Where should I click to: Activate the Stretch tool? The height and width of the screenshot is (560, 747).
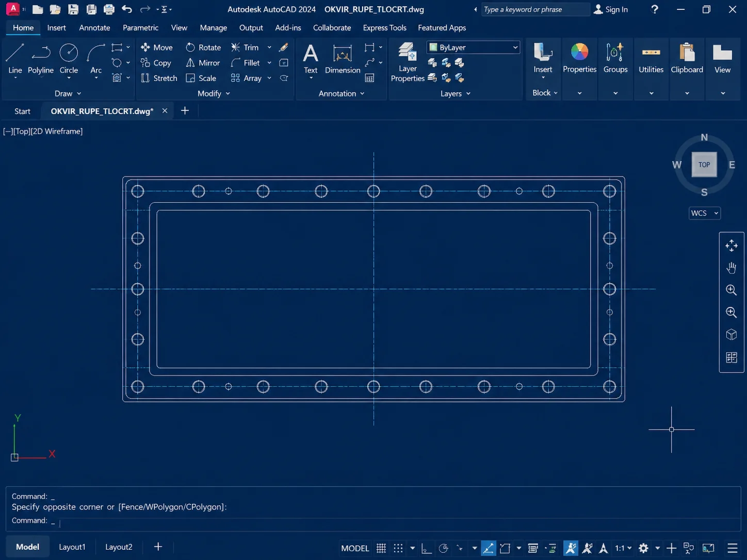[159, 78]
